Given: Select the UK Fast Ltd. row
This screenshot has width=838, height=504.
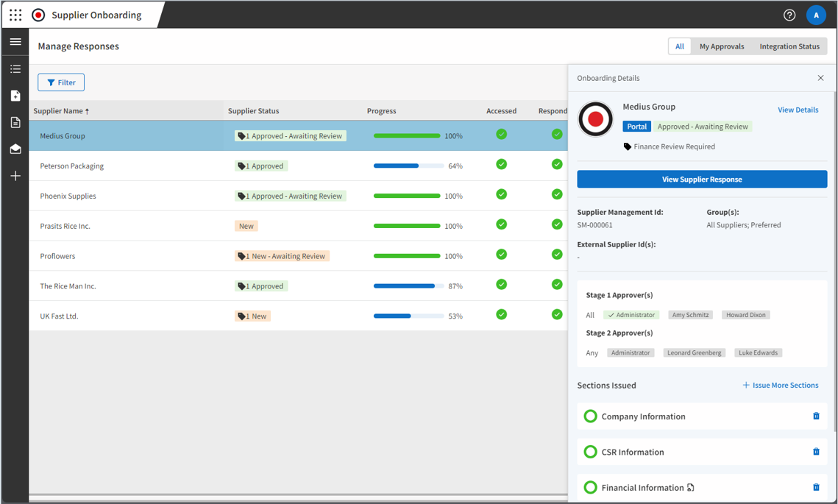Looking at the screenshot, I should [59, 316].
